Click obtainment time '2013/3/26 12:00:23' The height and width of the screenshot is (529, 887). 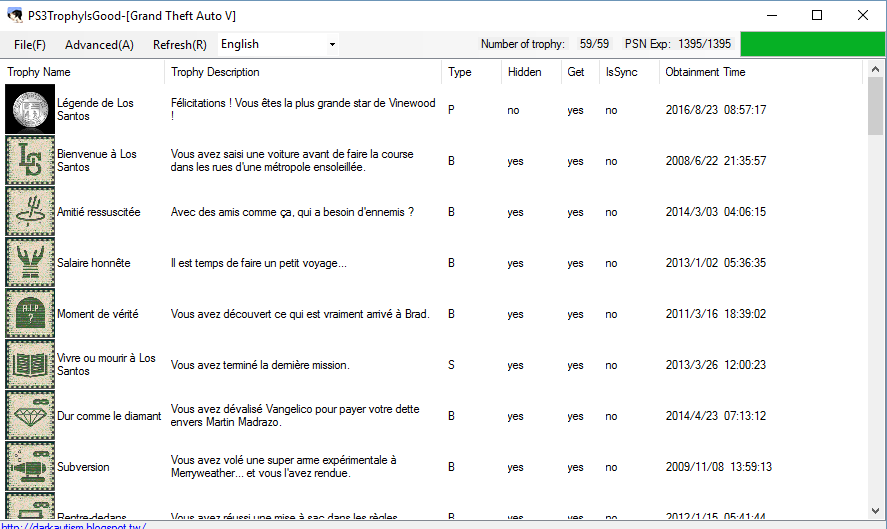pos(716,364)
